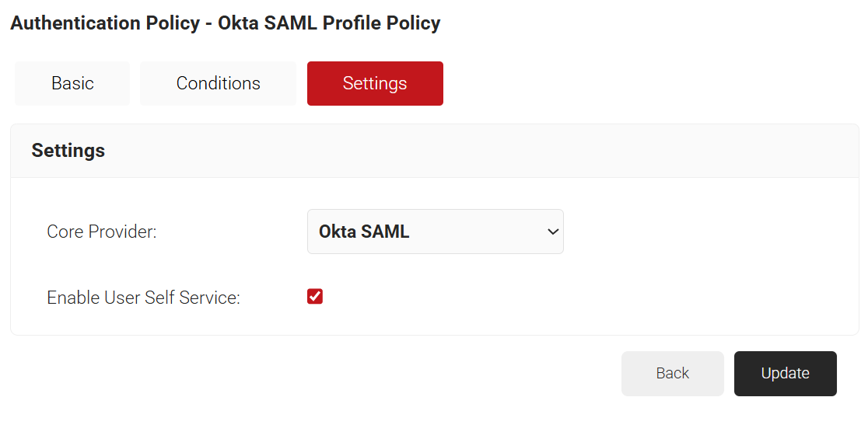Toggle Enable User Self Service checkbox

[x=315, y=297]
